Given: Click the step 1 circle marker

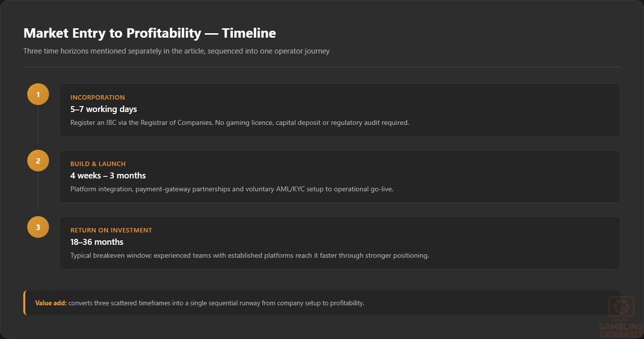Looking at the screenshot, I should tap(38, 94).
